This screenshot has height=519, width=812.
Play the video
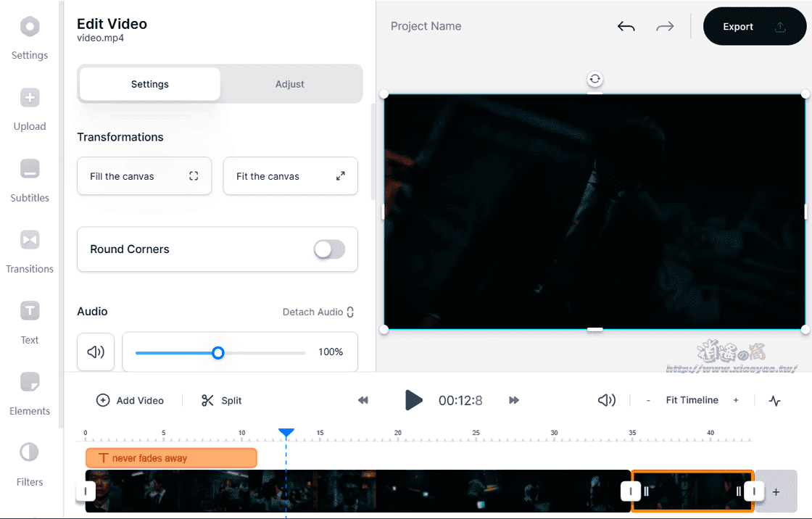[x=414, y=400]
